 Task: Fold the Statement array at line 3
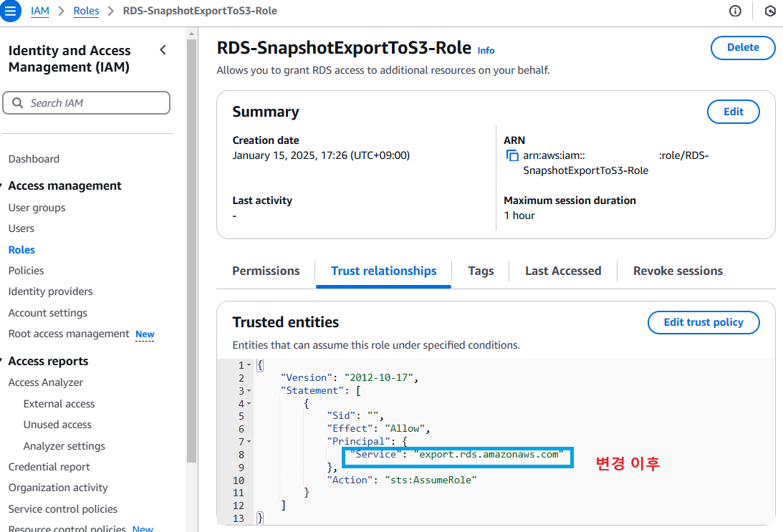pos(249,391)
